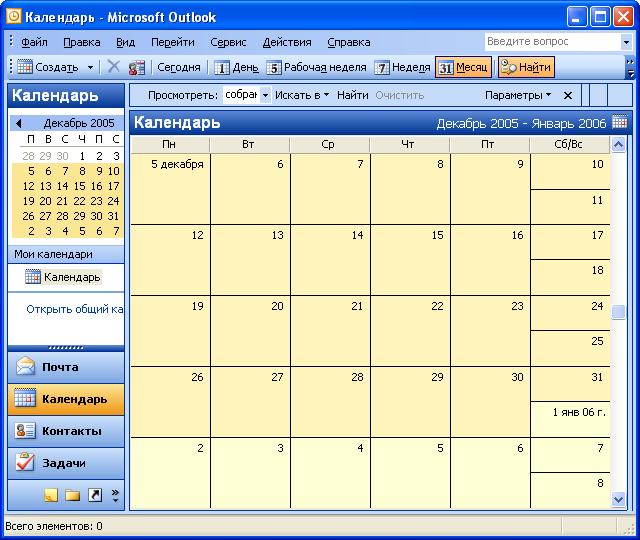Click scrollbar down arrow
Screen dimensions: 640x540
click(618, 499)
